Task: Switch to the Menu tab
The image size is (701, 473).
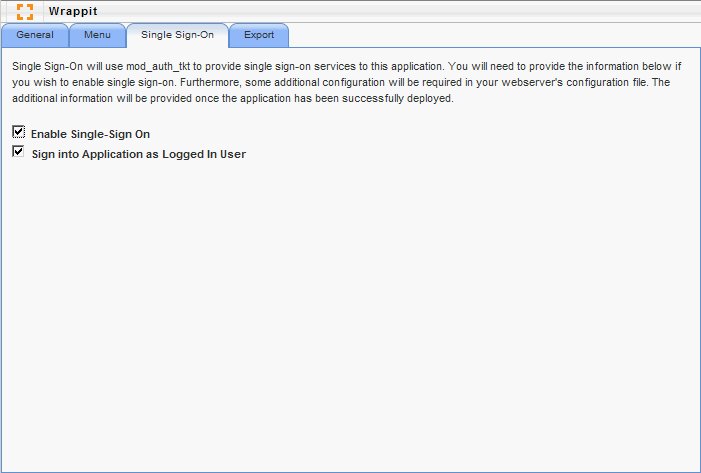Action: 97,35
